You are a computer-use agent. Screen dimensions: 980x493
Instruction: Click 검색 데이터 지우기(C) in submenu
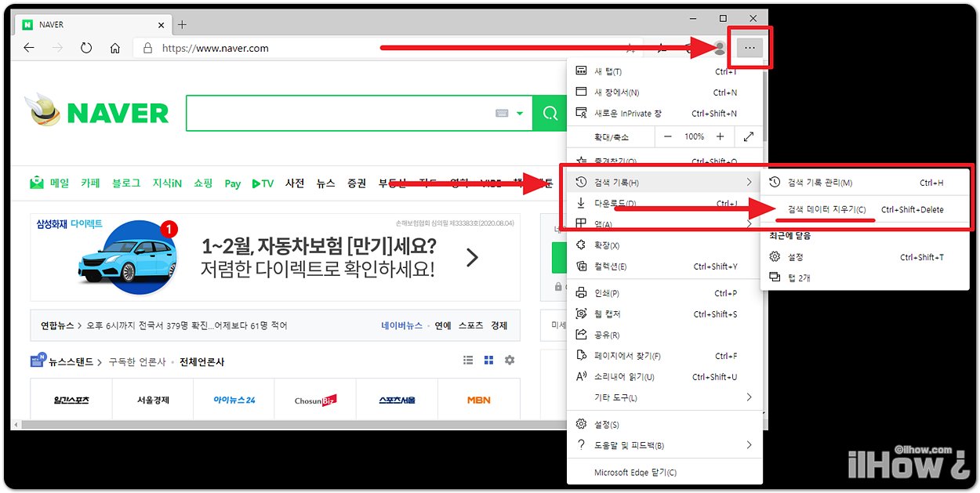click(866, 209)
